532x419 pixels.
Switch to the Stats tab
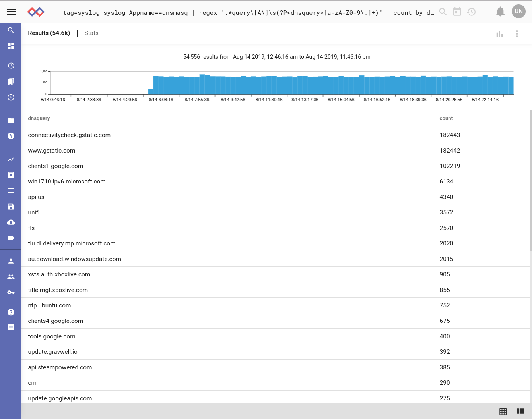click(x=91, y=33)
